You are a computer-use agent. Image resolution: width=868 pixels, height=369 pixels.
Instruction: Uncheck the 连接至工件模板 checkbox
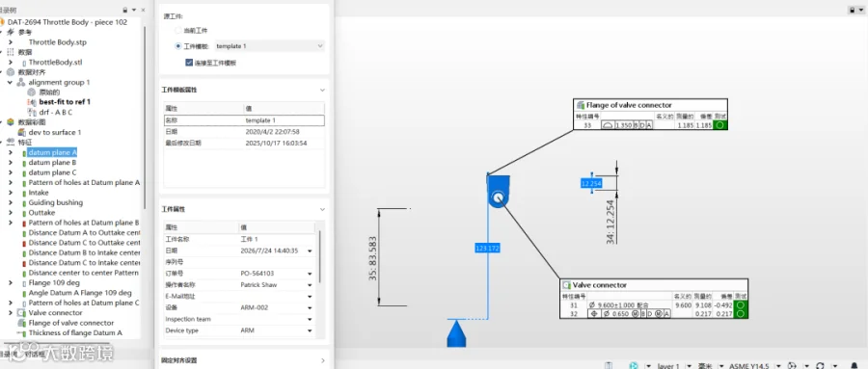(189, 63)
